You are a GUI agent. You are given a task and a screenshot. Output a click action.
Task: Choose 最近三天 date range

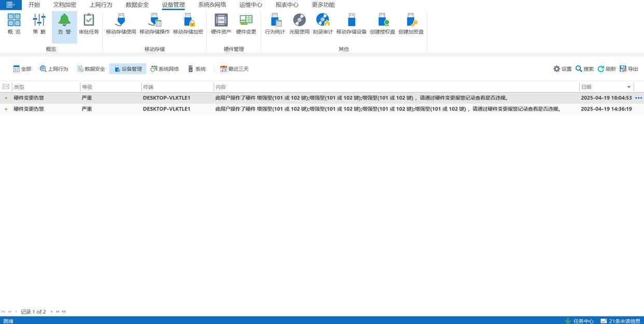[x=234, y=69]
